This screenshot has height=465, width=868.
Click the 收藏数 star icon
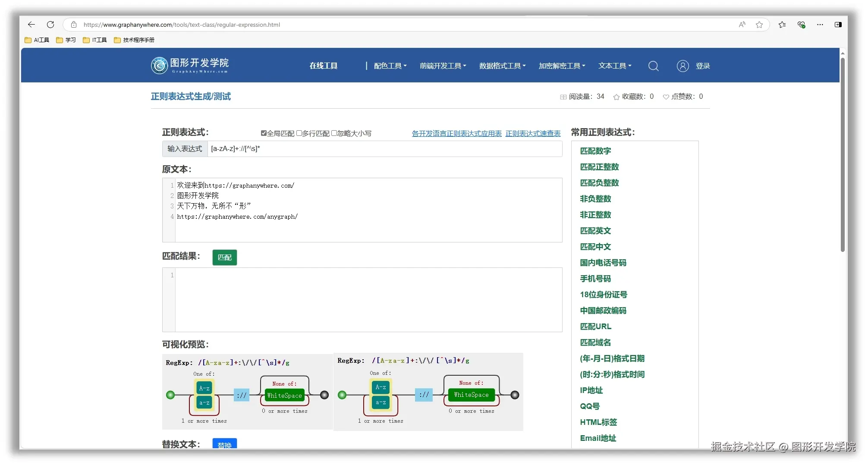click(x=616, y=97)
